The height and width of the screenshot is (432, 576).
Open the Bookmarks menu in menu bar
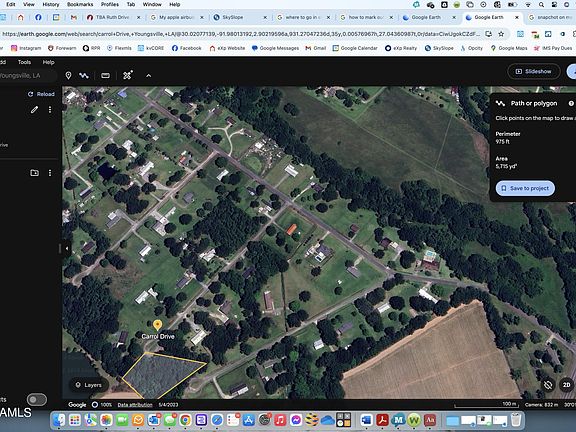(80, 4)
